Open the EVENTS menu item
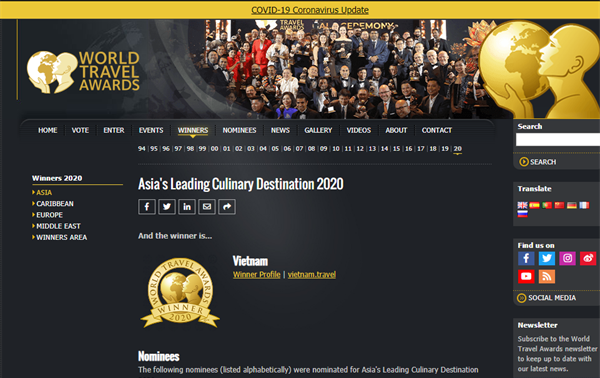Image resolution: width=600 pixels, height=378 pixels. coord(151,130)
